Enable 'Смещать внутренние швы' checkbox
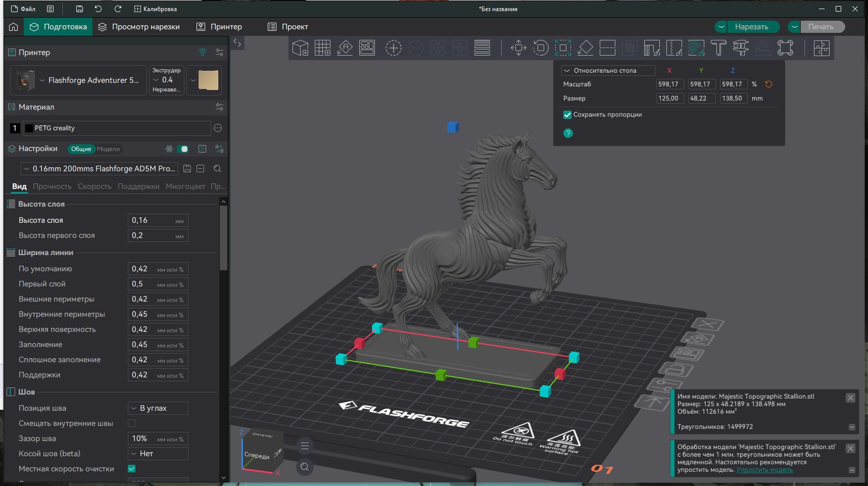 click(132, 423)
